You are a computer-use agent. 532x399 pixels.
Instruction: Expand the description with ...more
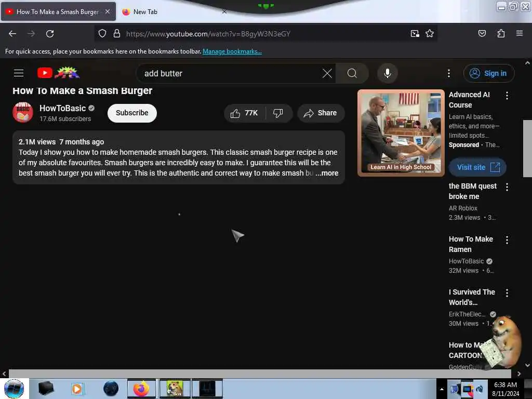pyautogui.click(x=327, y=173)
